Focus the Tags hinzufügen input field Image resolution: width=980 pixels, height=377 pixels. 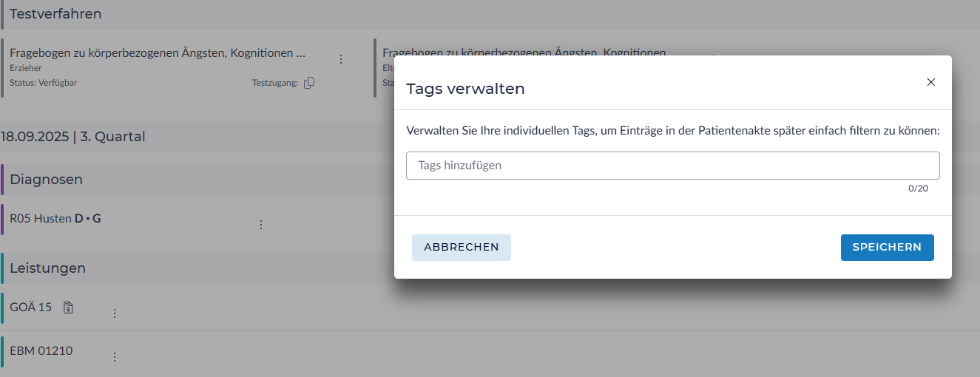[x=672, y=166]
